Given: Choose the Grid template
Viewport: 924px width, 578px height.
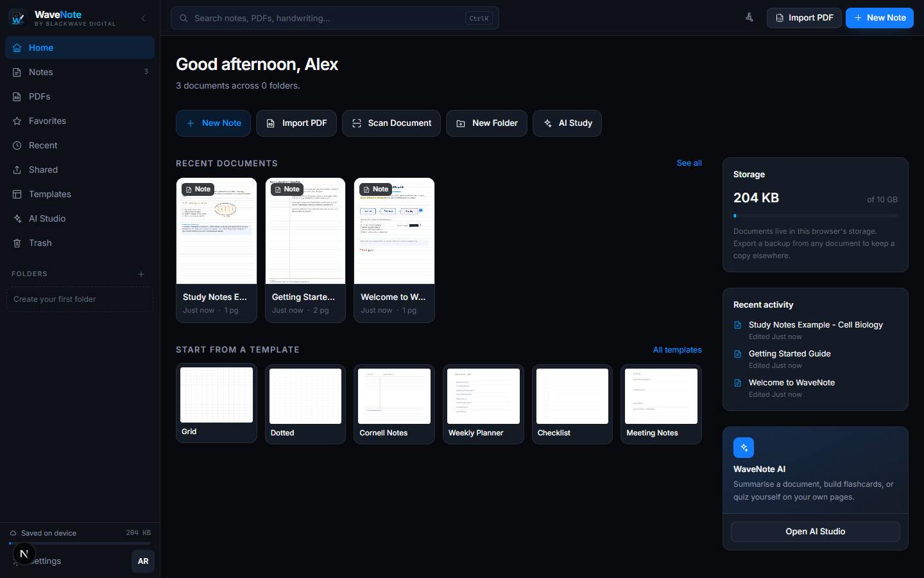Looking at the screenshot, I should (216, 404).
